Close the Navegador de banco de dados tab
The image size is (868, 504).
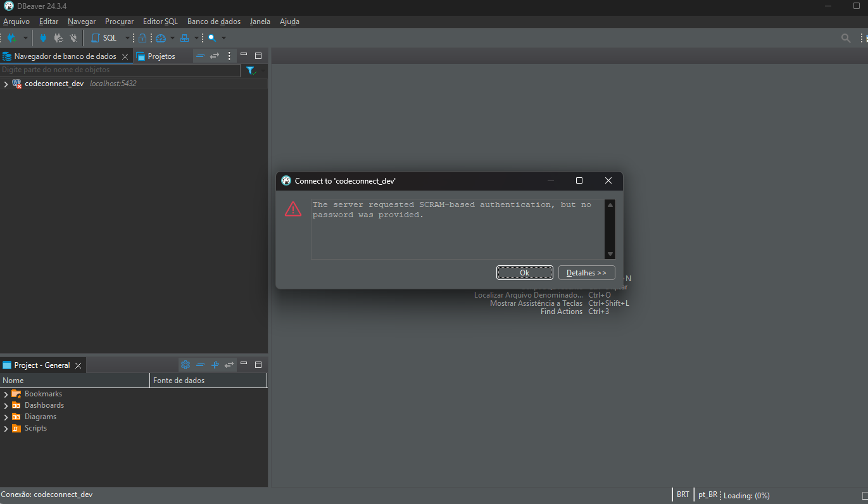pyautogui.click(x=125, y=56)
